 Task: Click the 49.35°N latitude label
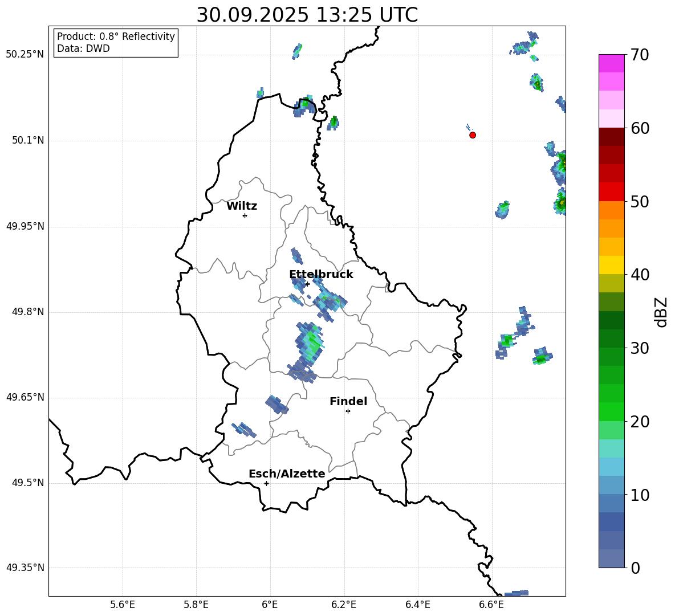[25, 568]
